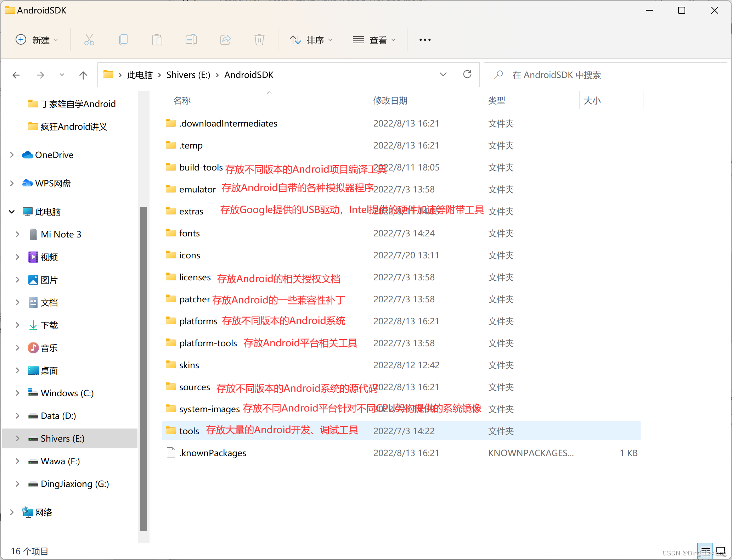Click the 网络 network icon
The image size is (732, 560).
pos(27,512)
